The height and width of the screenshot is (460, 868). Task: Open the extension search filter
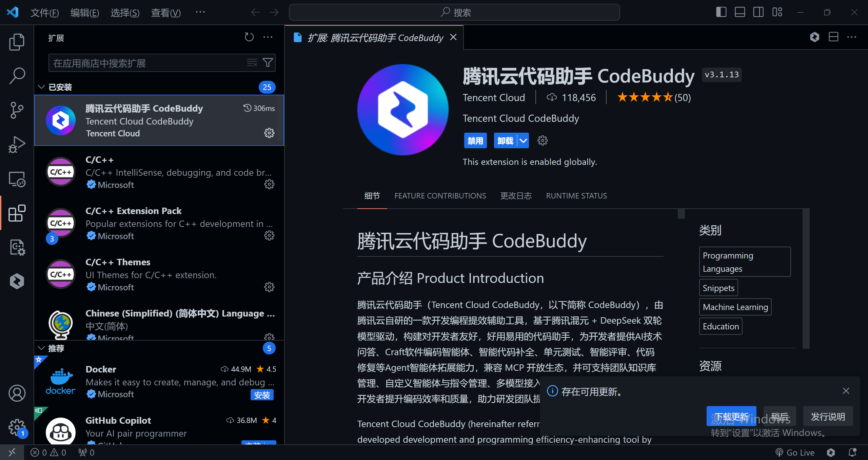268,63
